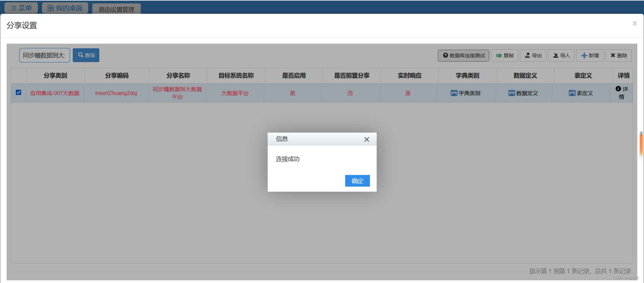The height and width of the screenshot is (283, 644).
Task: Click the 数据库连接测试 button
Action: tap(464, 55)
